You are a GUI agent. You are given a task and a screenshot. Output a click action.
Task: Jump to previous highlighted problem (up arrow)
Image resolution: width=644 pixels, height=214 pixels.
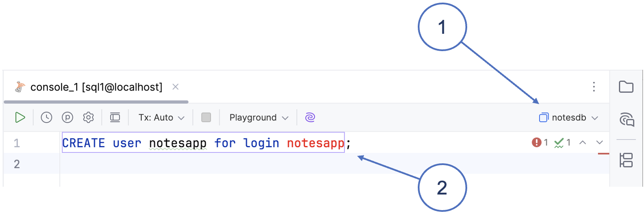[583, 142]
